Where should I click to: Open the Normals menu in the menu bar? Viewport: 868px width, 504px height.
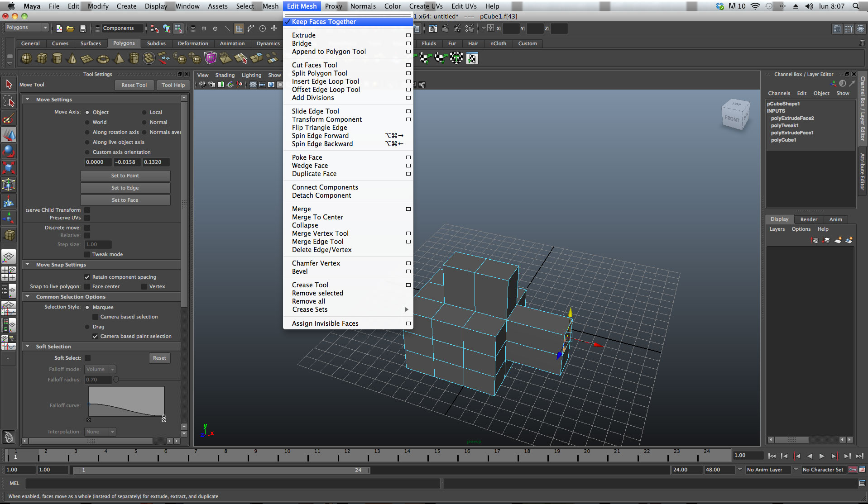click(363, 6)
